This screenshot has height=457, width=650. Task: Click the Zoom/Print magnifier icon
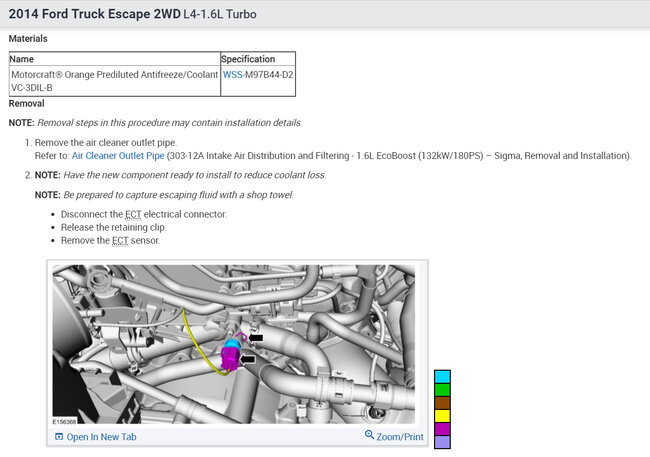(369, 437)
